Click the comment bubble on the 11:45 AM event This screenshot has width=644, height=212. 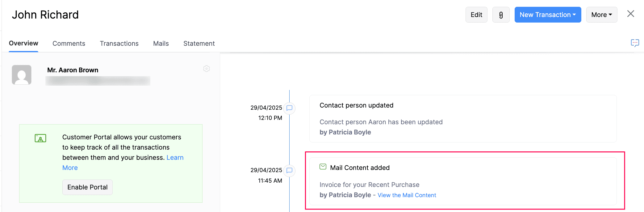[289, 171]
